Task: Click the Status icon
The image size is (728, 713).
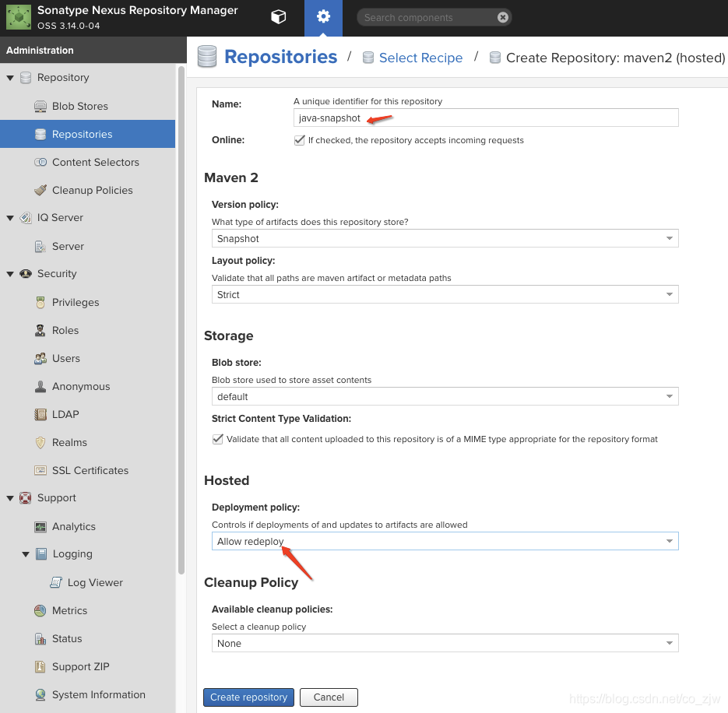Action: point(40,639)
